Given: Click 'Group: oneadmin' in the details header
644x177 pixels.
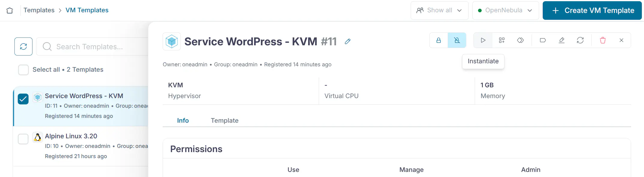Looking at the screenshot, I should tap(236, 64).
